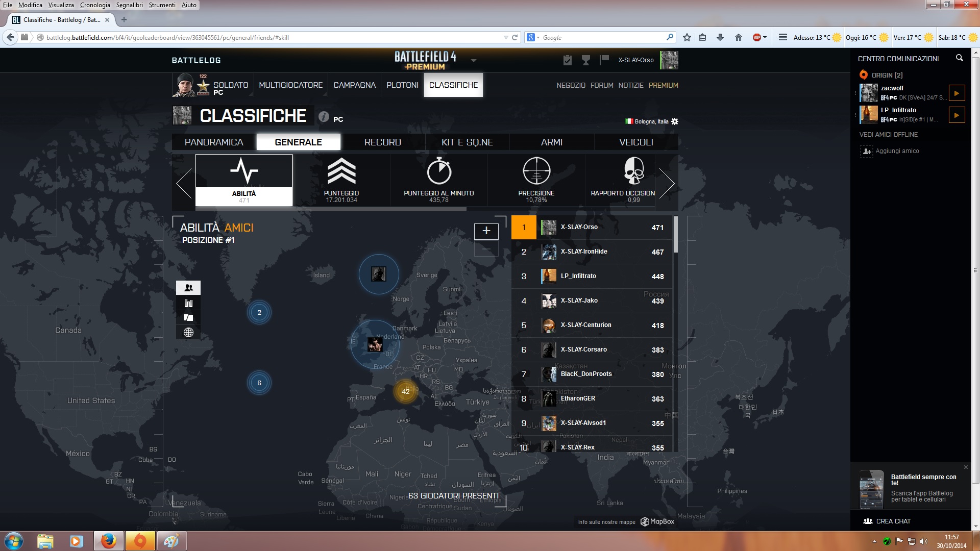Viewport: 980px width, 551px height.
Task: Open the Classifiche info icon
Action: click(324, 117)
